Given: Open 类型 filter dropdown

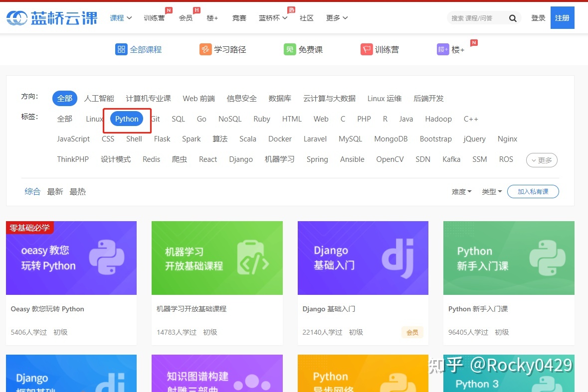Looking at the screenshot, I should click(x=492, y=192).
